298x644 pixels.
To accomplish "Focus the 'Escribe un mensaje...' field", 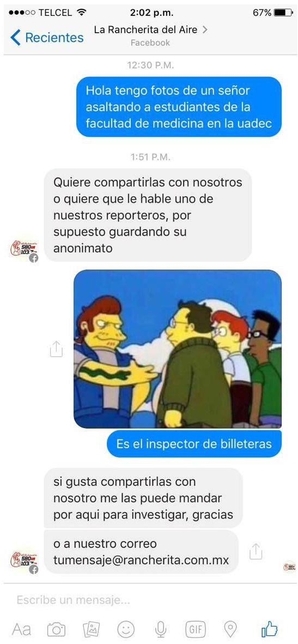I will (x=149, y=600).
